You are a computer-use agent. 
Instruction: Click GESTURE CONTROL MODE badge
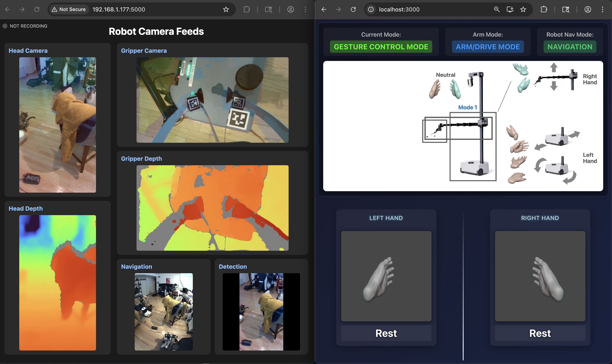[x=381, y=47]
